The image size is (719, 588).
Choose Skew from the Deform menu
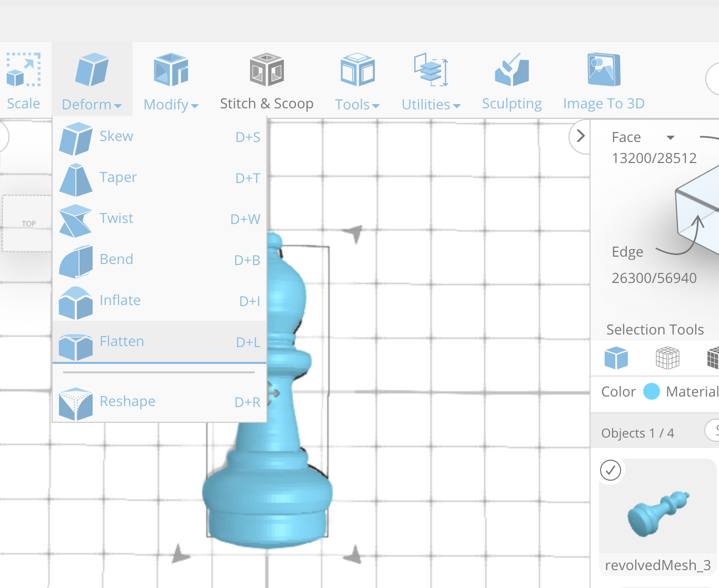tap(160, 137)
